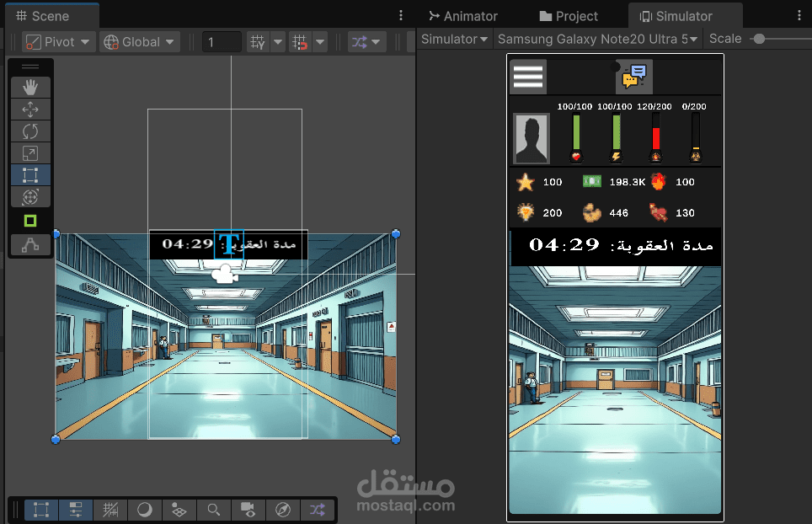Screen dimensions: 812x524
Task: Click the heart health bar
Action: [576, 137]
